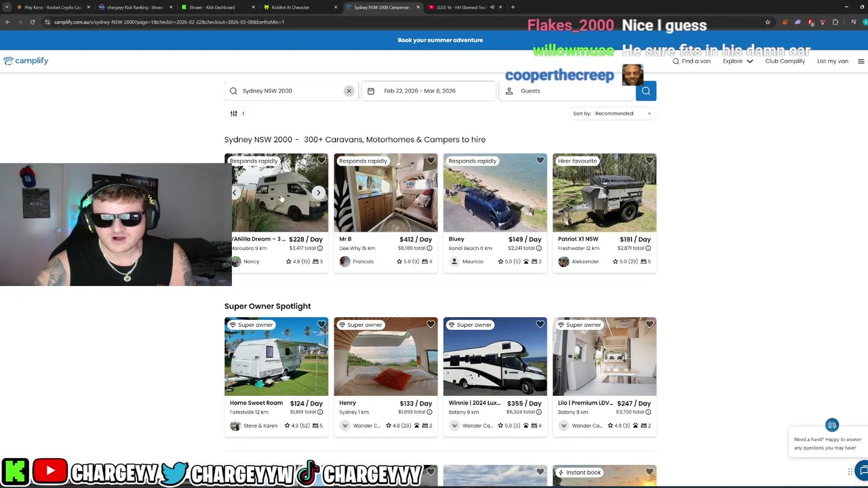Favourite the Mr B listing heart
The image size is (868, 488).
(431, 161)
